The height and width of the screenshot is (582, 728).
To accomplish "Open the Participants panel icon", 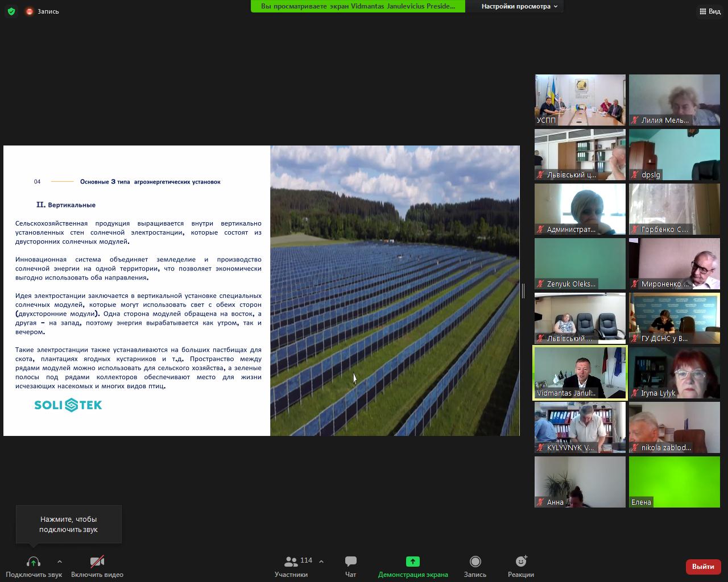I will click(x=291, y=562).
